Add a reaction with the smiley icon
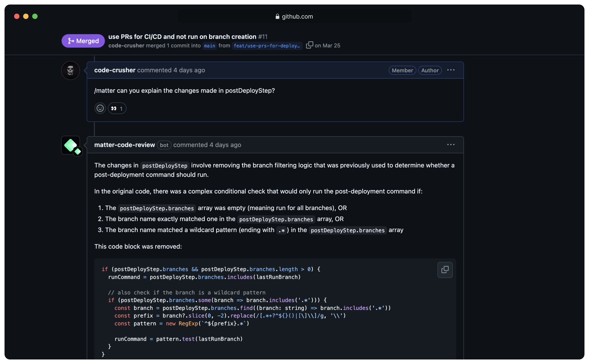 (100, 108)
